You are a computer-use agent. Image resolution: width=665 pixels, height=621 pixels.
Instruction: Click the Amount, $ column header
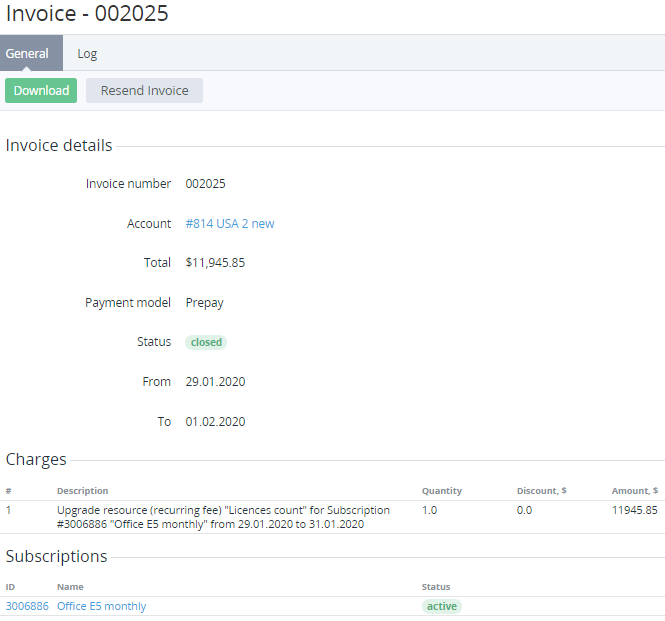(x=634, y=491)
